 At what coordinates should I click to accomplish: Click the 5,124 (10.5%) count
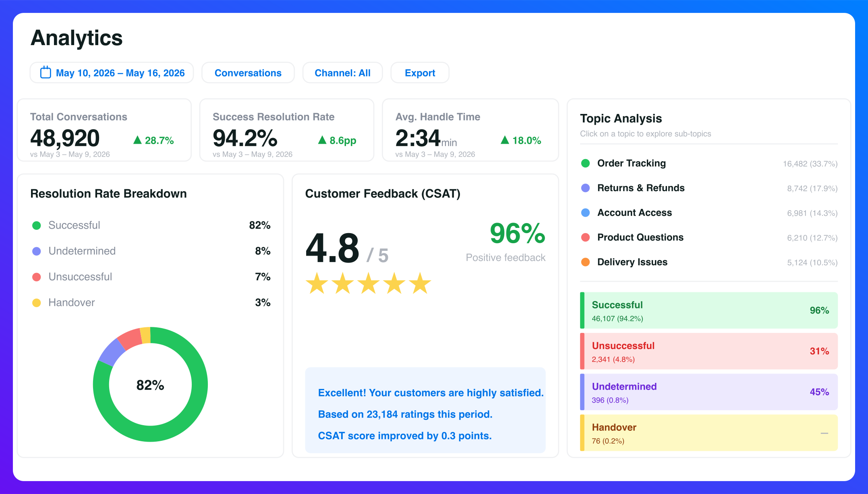click(x=812, y=263)
